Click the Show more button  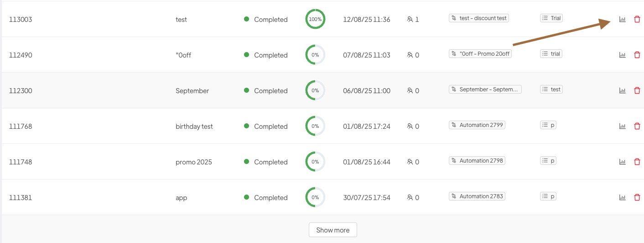(332, 230)
